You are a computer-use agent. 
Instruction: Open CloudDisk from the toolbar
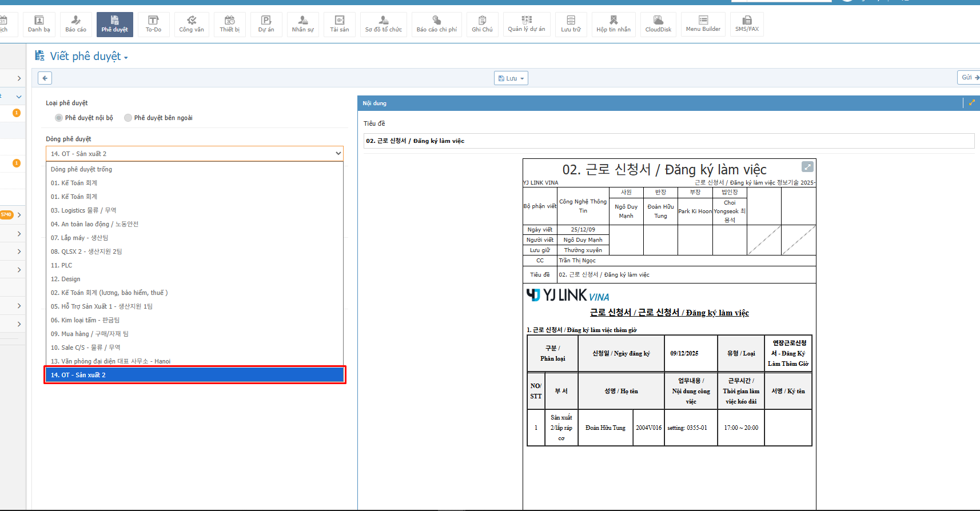[658, 24]
